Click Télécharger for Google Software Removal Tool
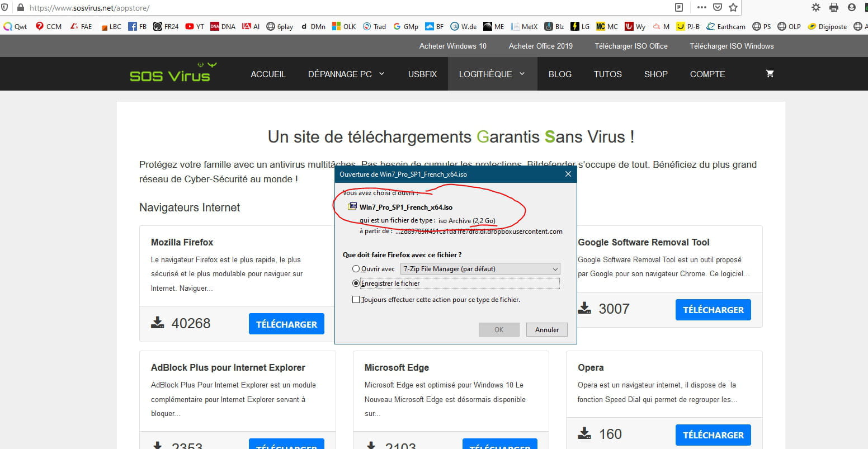The width and height of the screenshot is (868, 449). coord(713,309)
